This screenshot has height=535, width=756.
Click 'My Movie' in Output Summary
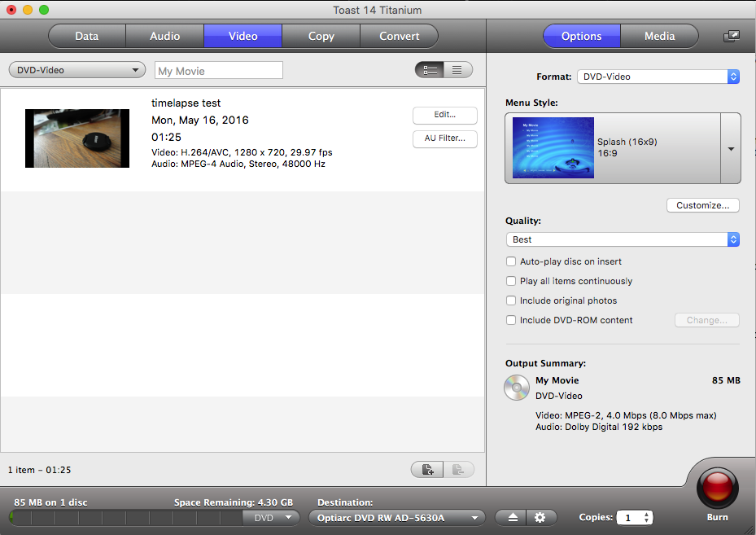[557, 380]
